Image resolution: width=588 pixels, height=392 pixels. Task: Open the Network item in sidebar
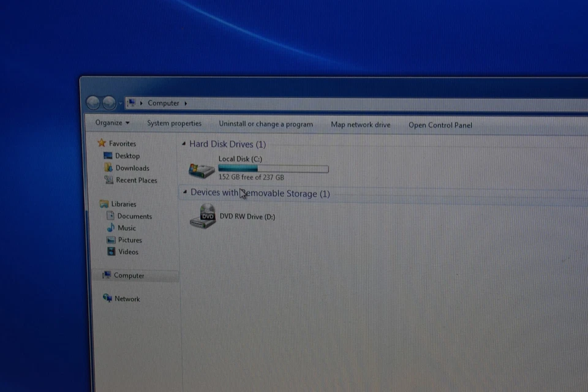(127, 298)
